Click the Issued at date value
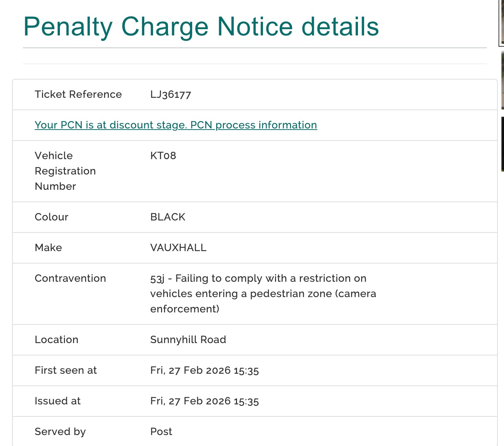 (205, 401)
